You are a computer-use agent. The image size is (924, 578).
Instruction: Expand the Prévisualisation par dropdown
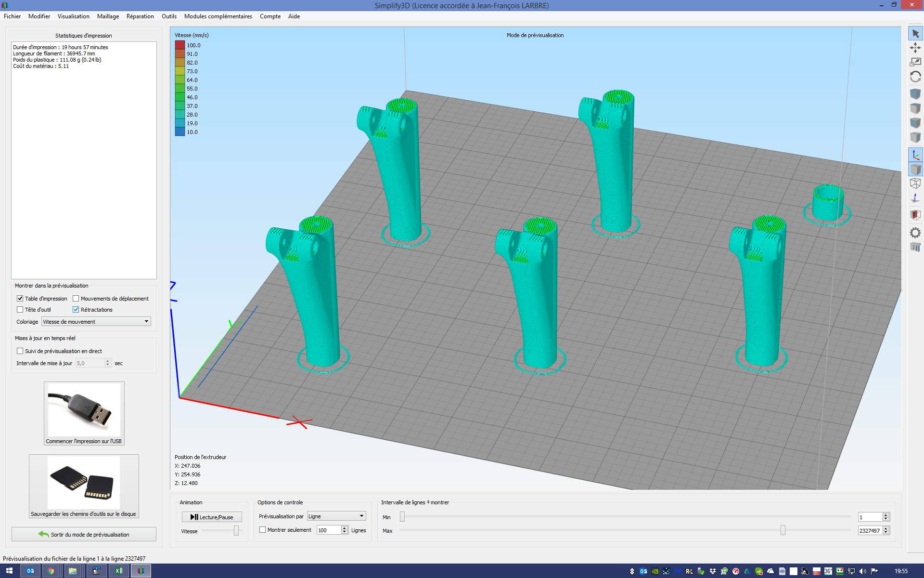(336, 516)
